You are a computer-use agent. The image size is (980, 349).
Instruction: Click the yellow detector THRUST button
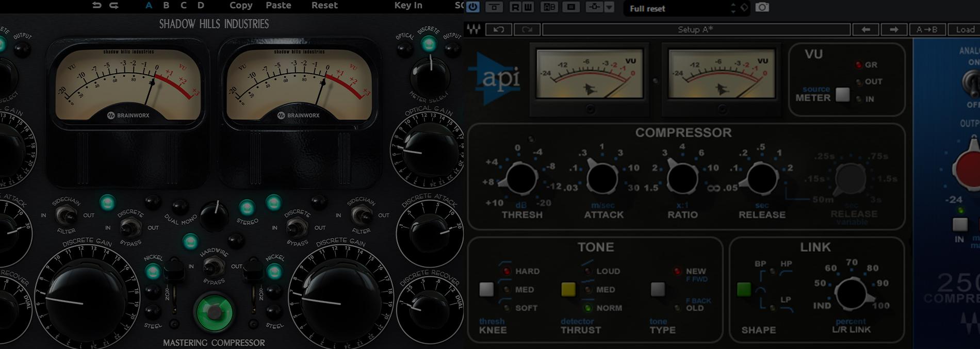point(568,289)
